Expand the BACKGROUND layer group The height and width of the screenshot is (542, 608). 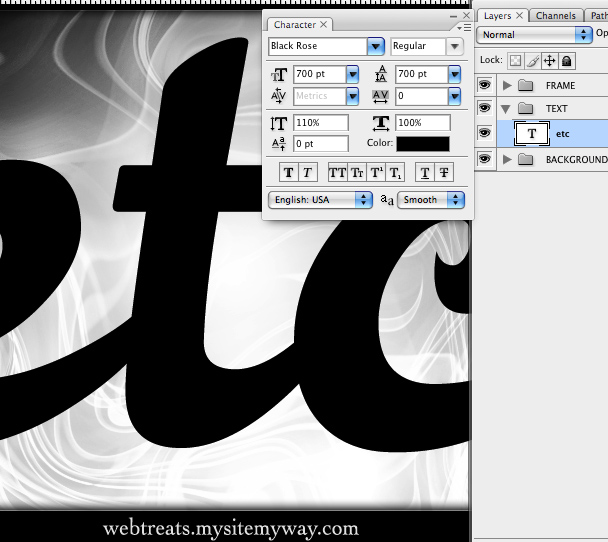pyautogui.click(x=507, y=159)
